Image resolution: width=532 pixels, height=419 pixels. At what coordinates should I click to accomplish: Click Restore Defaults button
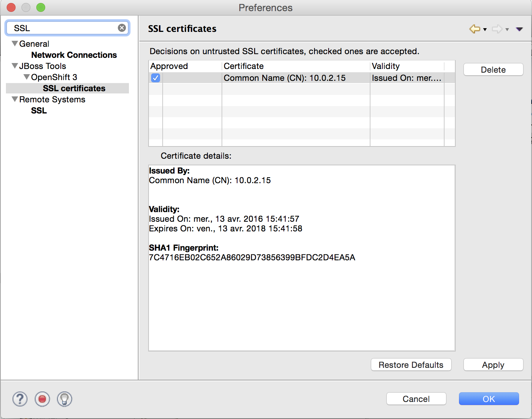click(x=411, y=365)
